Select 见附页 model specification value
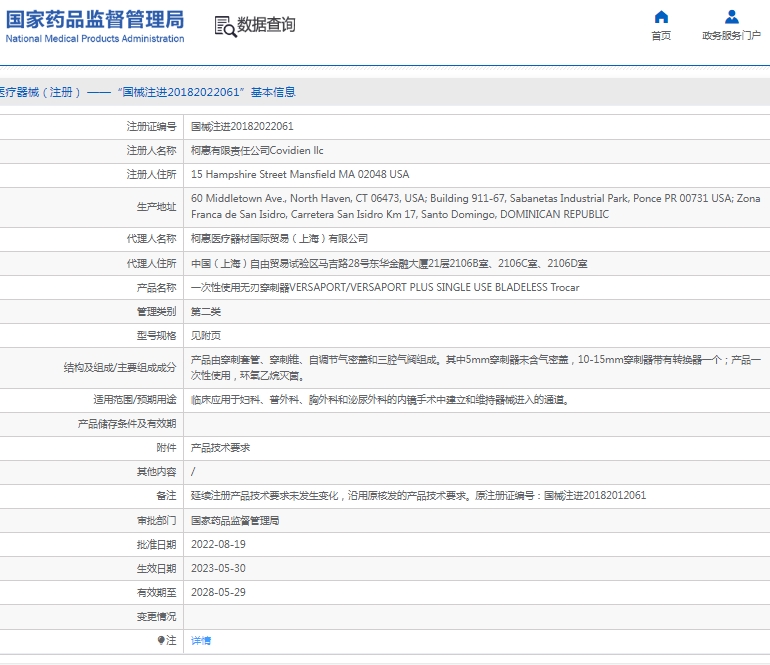 (x=206, y=336)
